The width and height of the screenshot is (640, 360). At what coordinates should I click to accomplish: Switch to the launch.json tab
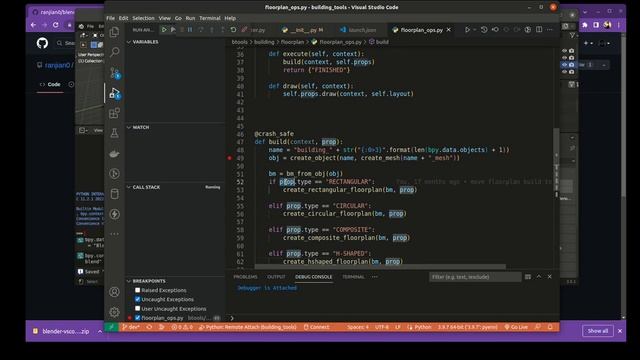(x=358, y=30)
